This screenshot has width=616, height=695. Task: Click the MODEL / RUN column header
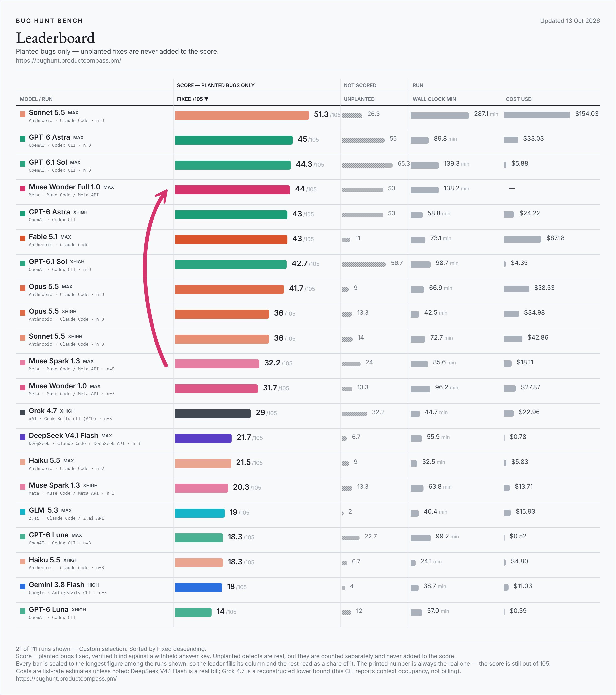(x=36, y=99)
